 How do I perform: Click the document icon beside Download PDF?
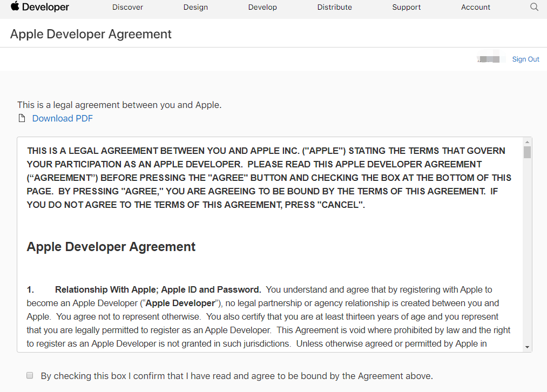(22, 118)
